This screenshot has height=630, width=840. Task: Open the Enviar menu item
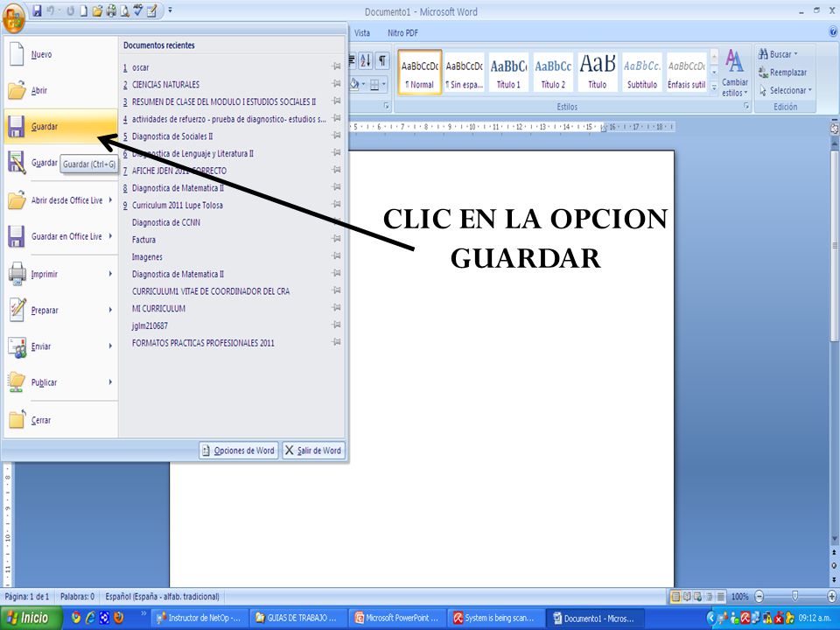click(x=60, y=346)
